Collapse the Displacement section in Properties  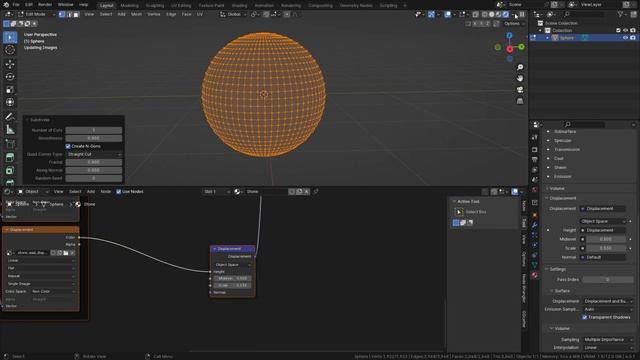(x=562, y=198)
